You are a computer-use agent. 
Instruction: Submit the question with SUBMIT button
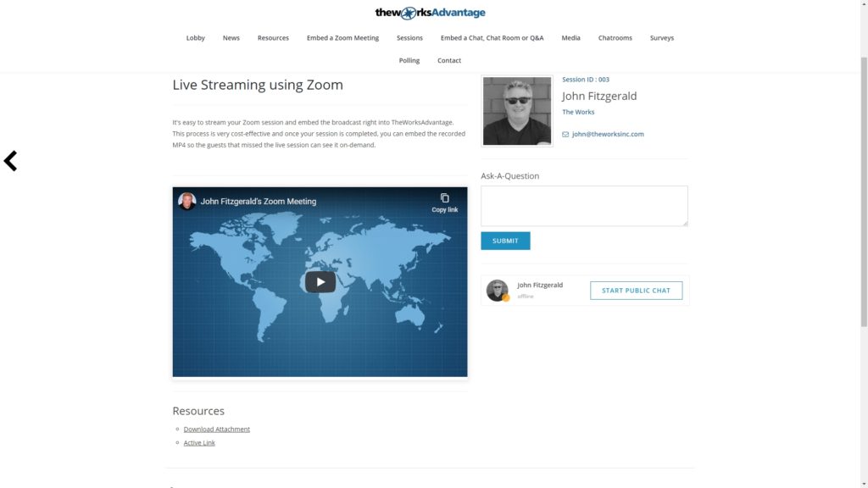505,241
